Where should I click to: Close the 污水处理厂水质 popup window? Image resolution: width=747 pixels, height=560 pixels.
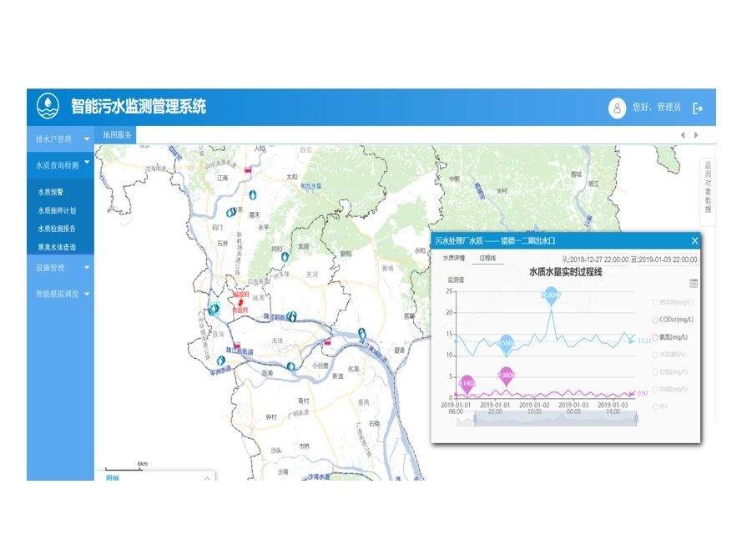(694, 240)
